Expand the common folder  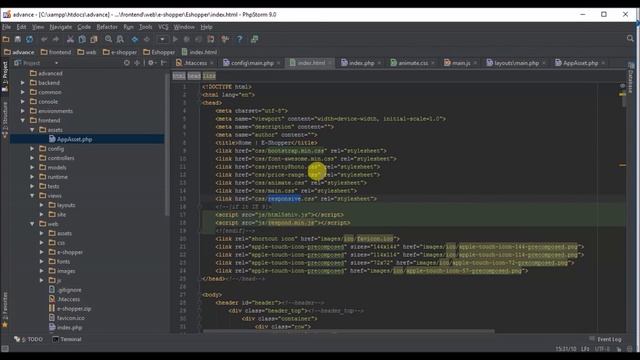[x=23, y=92]
